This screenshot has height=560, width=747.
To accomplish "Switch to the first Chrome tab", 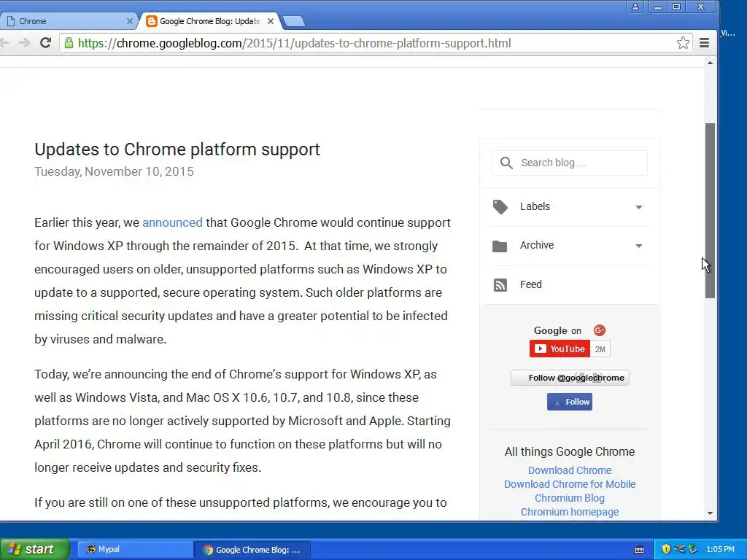I will [x=66, y=21].
